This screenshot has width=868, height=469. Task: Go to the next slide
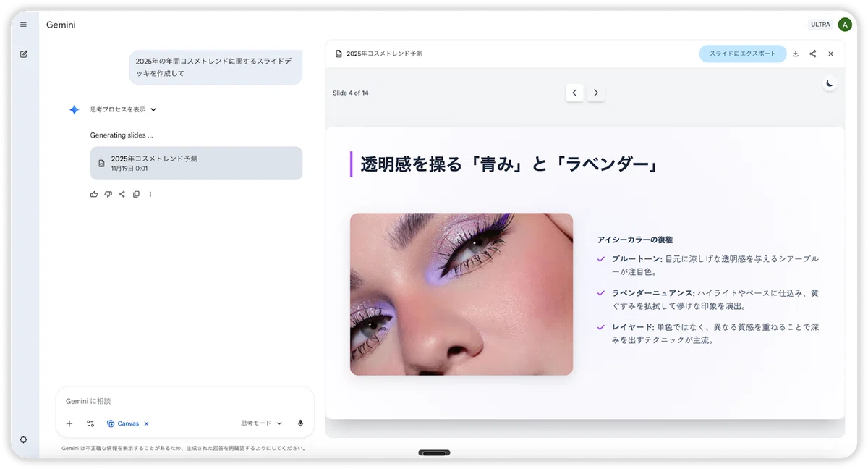click(595, 93)
